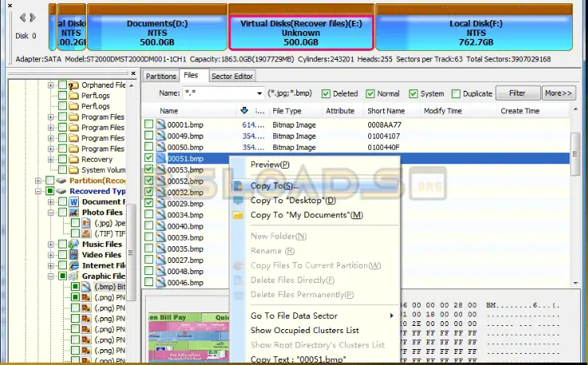
Task: Click the (.bmp) Bitmap type icon
Action: point(86,287)
